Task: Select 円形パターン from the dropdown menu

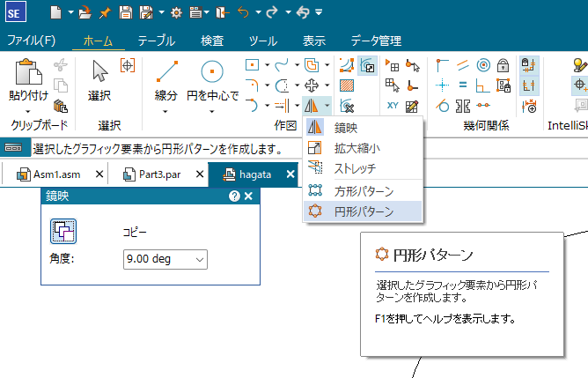Action: [363, 211]
